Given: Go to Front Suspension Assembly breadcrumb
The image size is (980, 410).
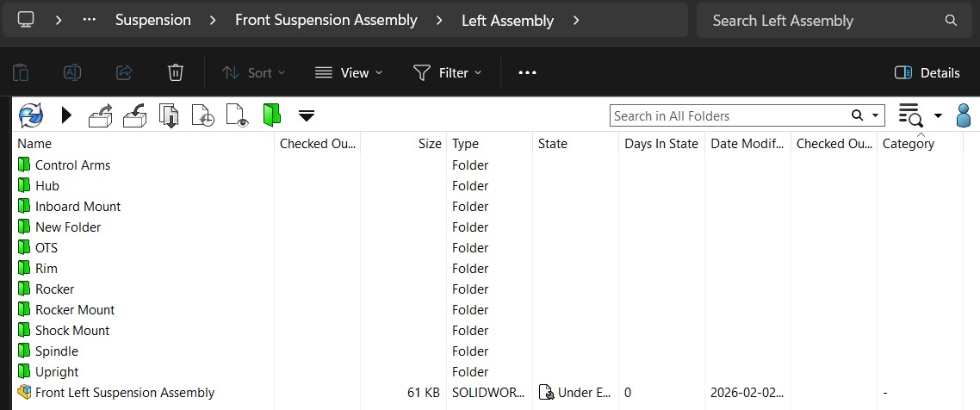Looking at the screenshot, I should click(x=326, y=20).
